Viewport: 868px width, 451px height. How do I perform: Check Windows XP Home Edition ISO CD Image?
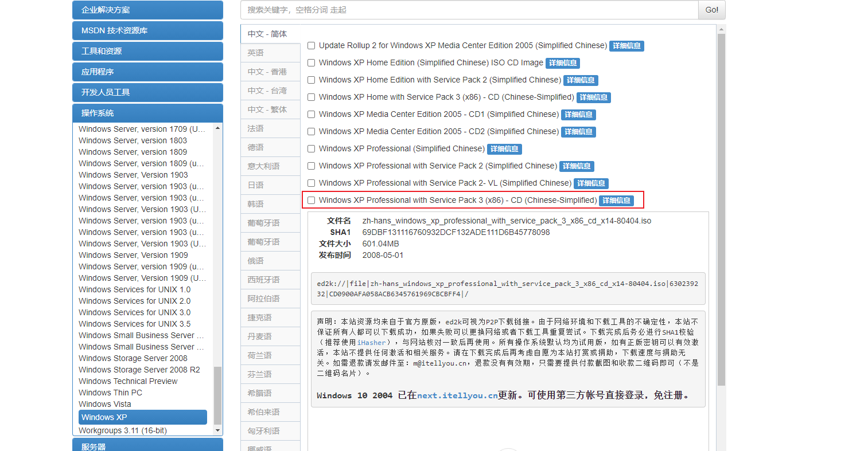[x=312, y=63]
